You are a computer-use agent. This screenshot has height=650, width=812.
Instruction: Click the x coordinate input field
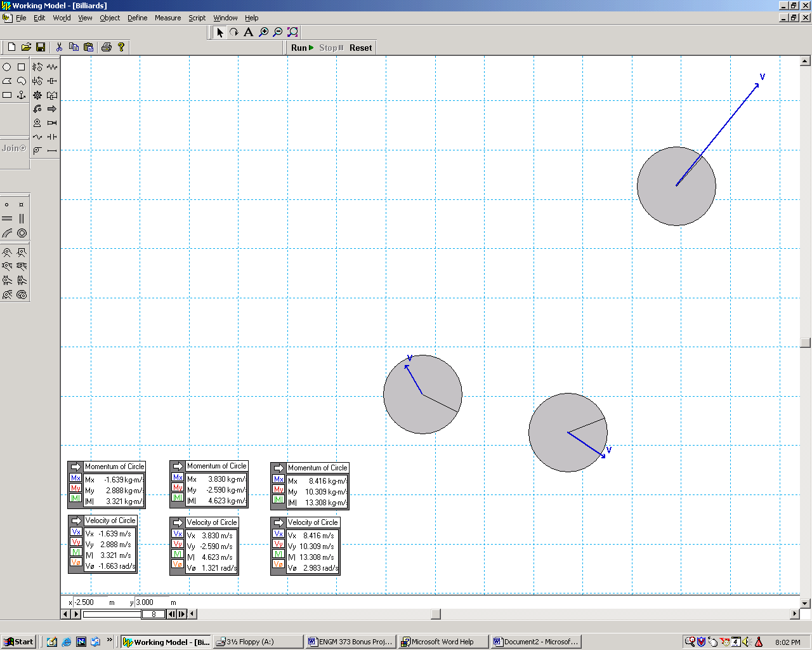tap(90, 602)
